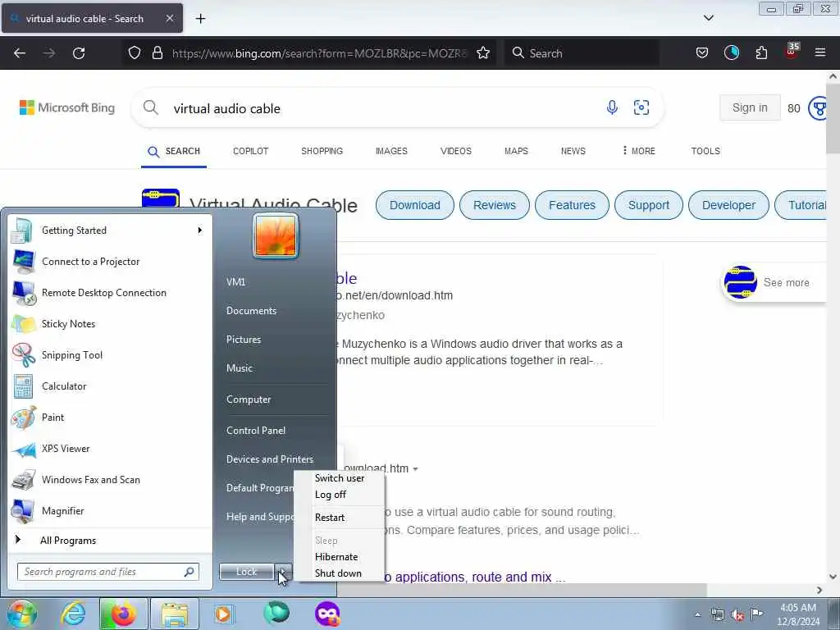Open Devices and Printers
Screen dimensions: 840x630
[269, 459]
